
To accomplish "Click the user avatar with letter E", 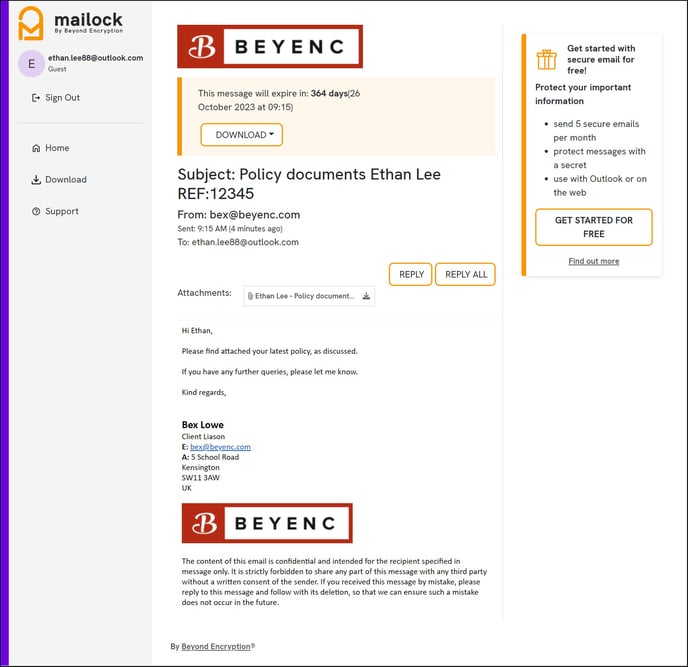I will pyautogui.click(x=31, y=64).
